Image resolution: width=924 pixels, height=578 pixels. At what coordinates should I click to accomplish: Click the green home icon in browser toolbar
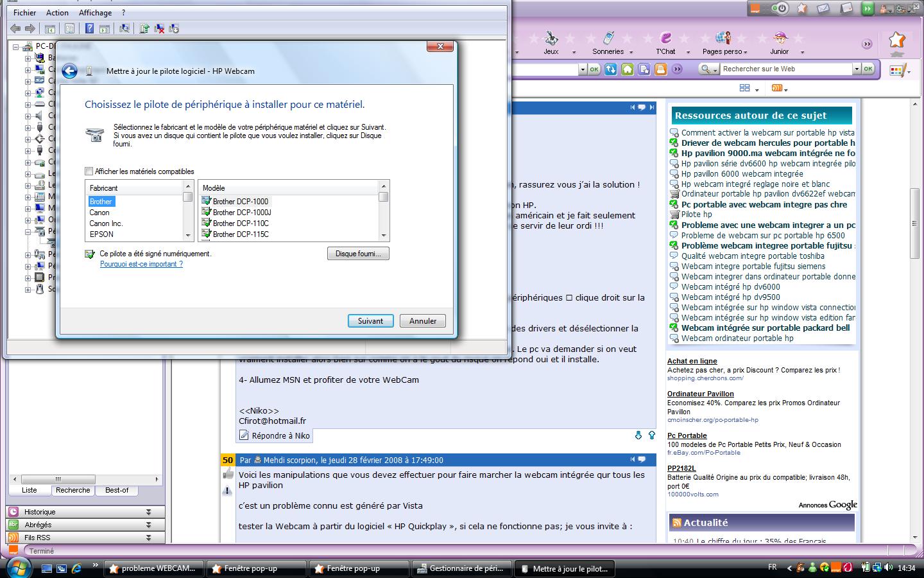coord(628,69)
